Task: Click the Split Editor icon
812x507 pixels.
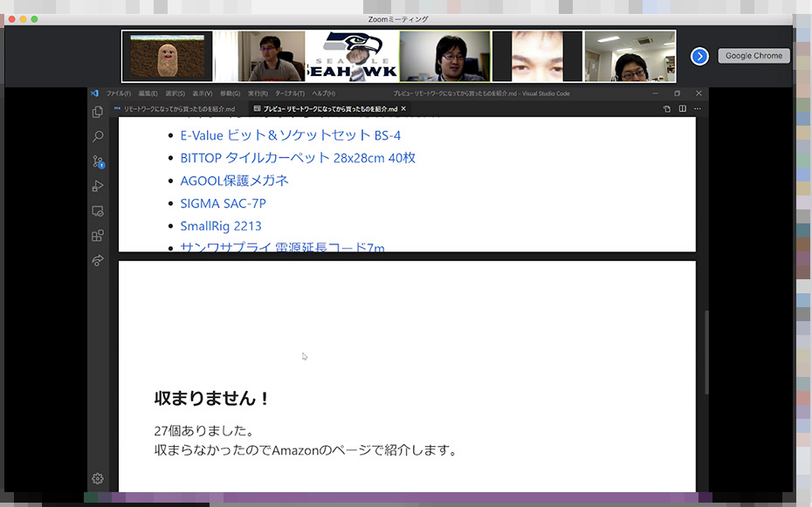Action: click(x=683, y=108)
